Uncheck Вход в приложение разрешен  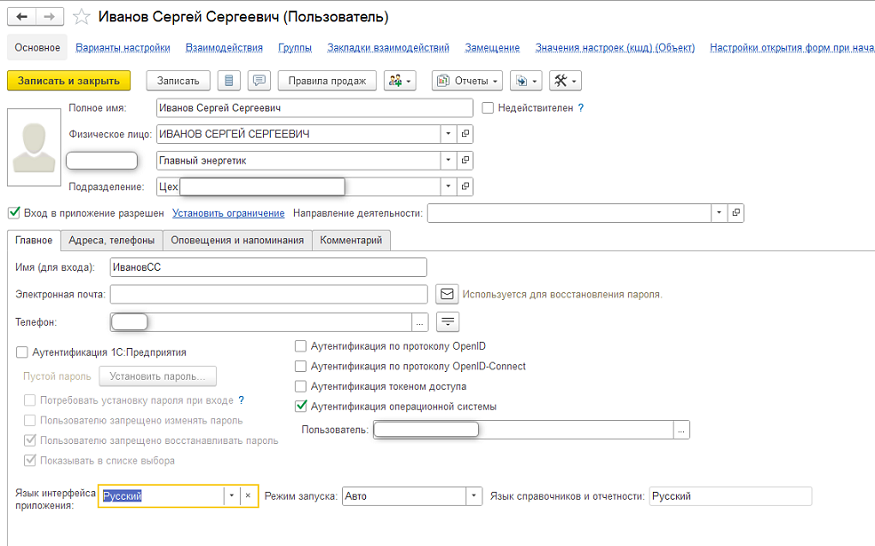click(14, 213)
